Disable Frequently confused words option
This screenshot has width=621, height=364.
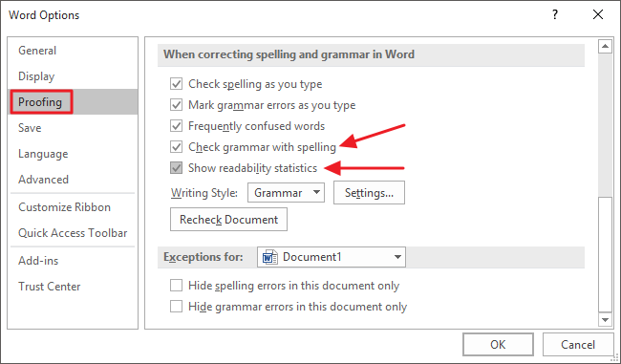click(x=176, y=126)
